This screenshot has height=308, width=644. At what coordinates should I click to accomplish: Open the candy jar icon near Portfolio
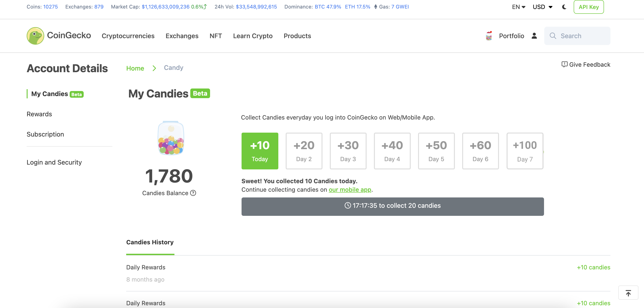(x=489, y=36)
